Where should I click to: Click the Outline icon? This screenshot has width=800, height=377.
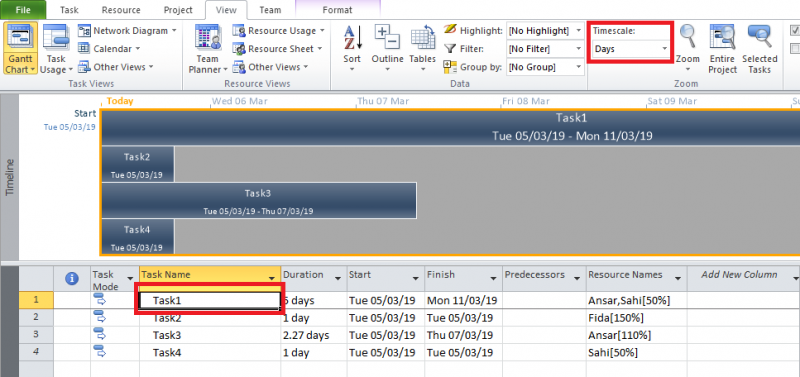pyautogui.click(x=387, y=37)
